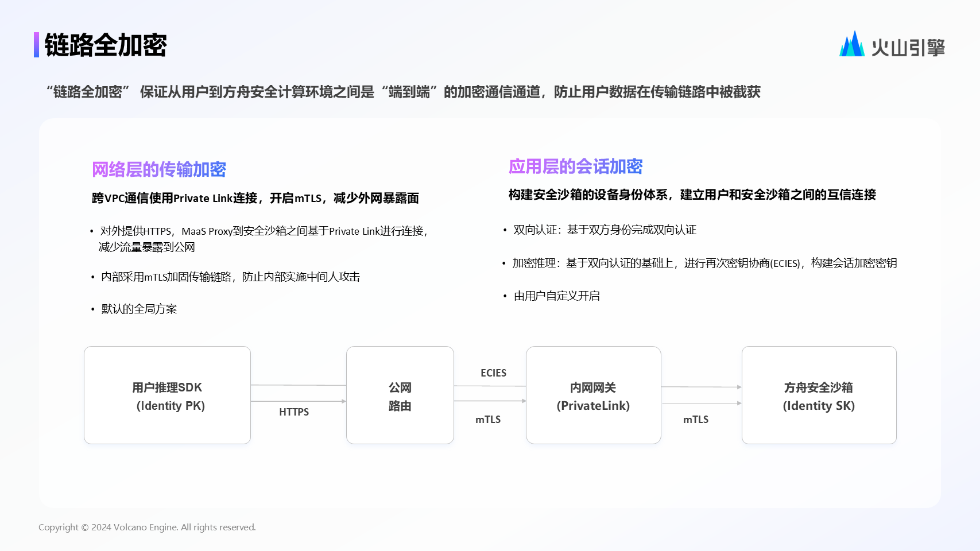Select the 方舟安全沙箱 (Identity SK) box
The height and width of the screenshot is (551, 980).
[819, 395]
